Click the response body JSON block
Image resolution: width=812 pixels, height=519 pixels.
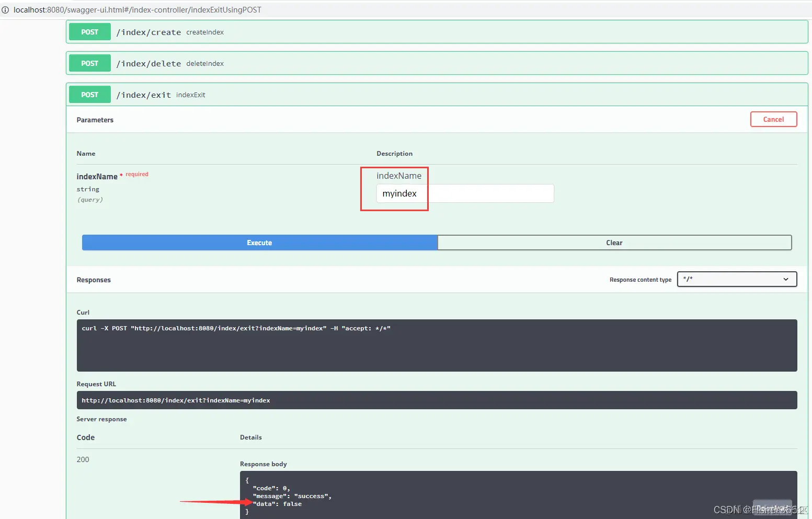click(518, 495)
